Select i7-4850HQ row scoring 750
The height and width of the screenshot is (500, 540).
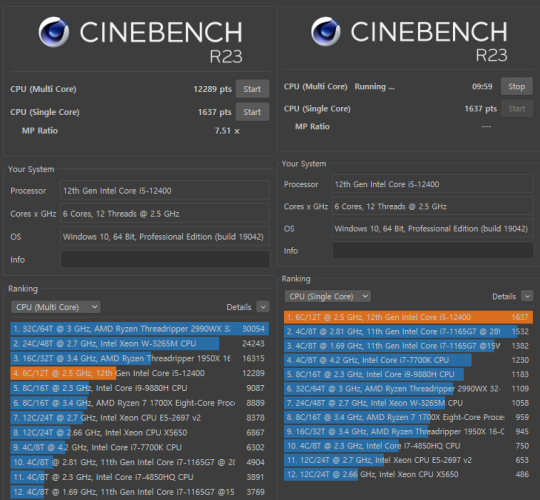click(408, 446)
